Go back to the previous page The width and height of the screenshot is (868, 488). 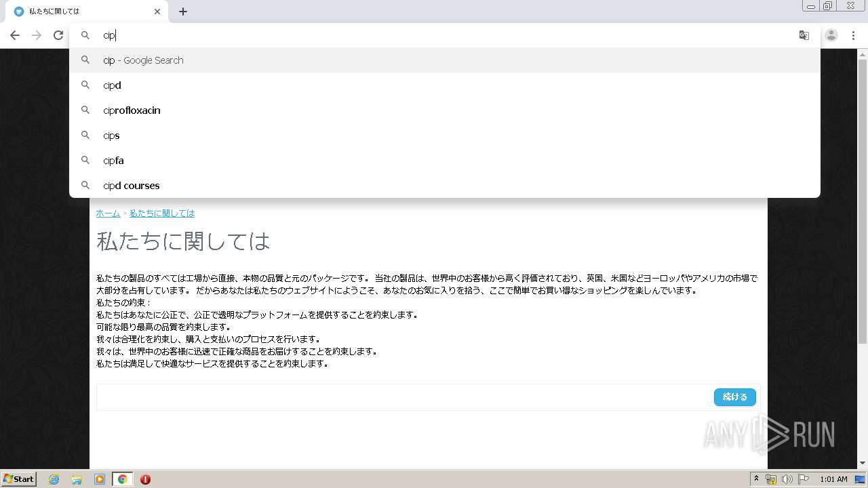click(x=15, y=35)
